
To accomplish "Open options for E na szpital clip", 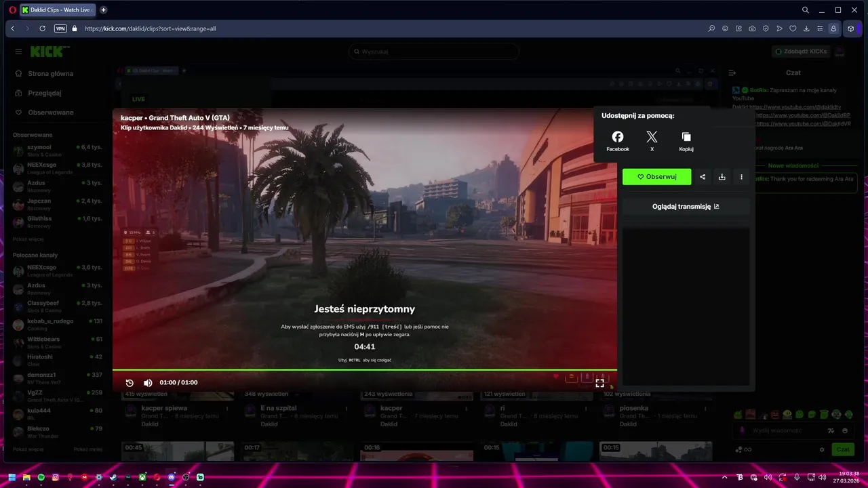I will [347, 409].
